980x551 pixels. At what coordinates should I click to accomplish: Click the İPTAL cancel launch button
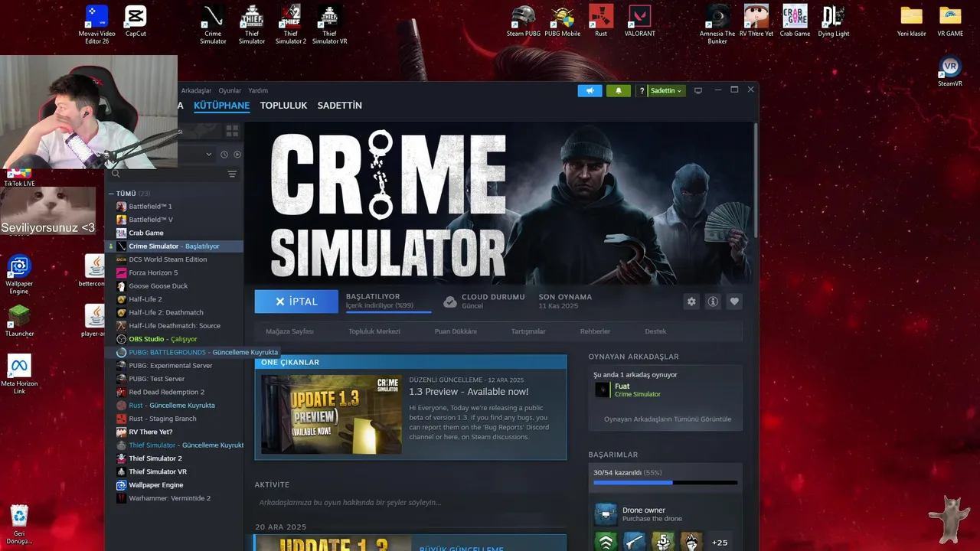(x=296, y=302)
